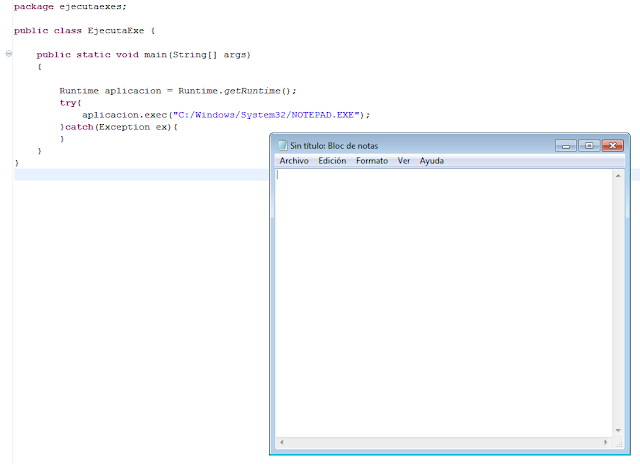Screen dimensions: 640x464
Task: Click the Notepad horizontal scrollbar left arrow
Action: click(282, 442)
